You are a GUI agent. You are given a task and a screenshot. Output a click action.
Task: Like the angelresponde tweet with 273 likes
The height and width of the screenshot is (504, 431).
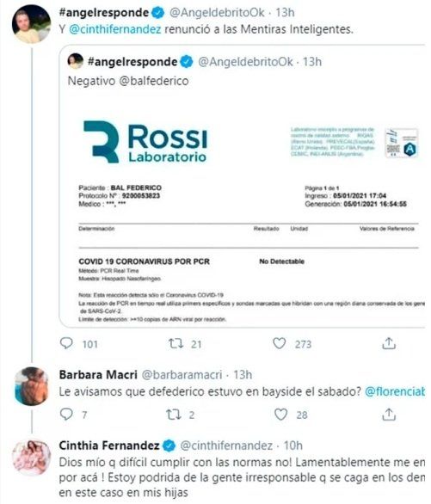click(279, 343)
